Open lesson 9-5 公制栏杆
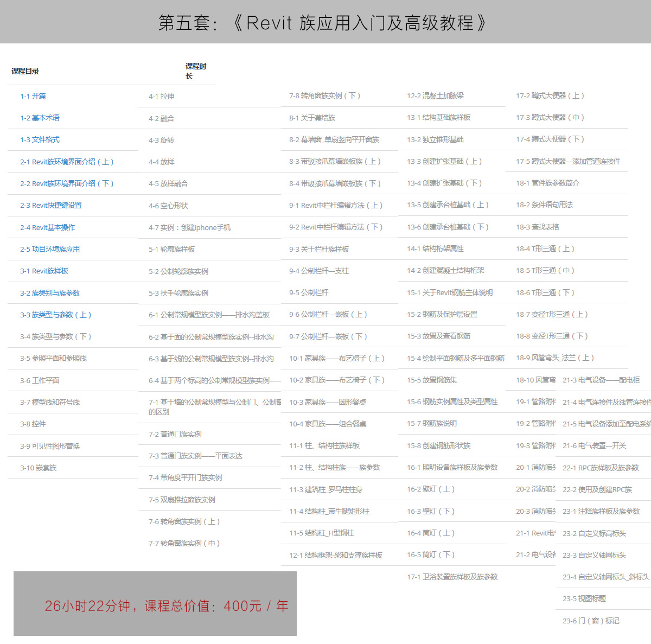Screen dimensions: 651x644 point(309,292)
